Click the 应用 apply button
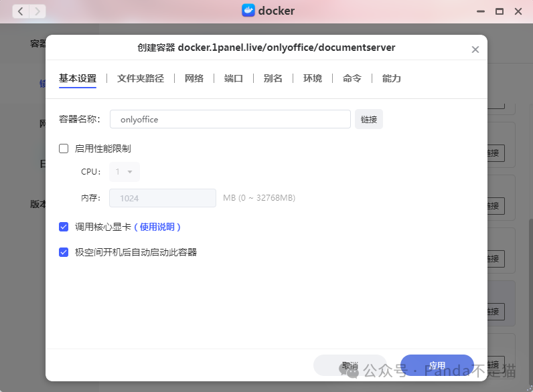This screenshot has height=392, width=533. point(437,365)
